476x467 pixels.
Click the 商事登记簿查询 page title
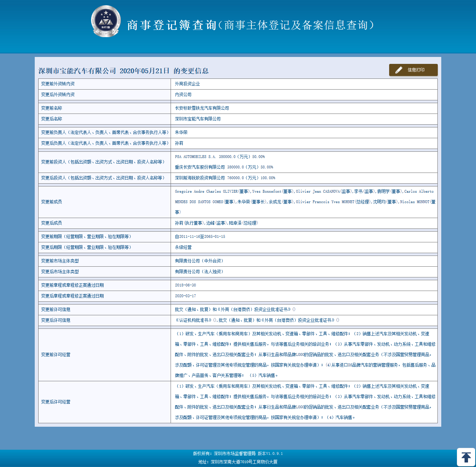pos(172,25)
